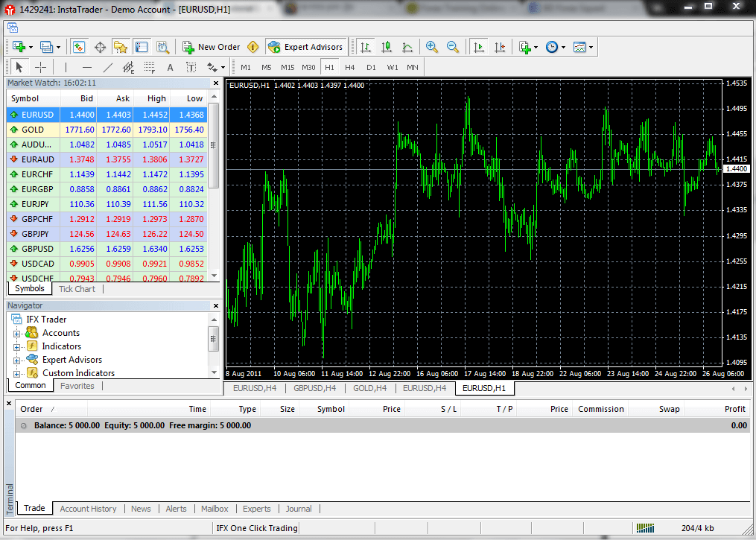756x540 pixels.
Task: Draw a trendline with the trendline tool
Action: [x=107, y=67]
